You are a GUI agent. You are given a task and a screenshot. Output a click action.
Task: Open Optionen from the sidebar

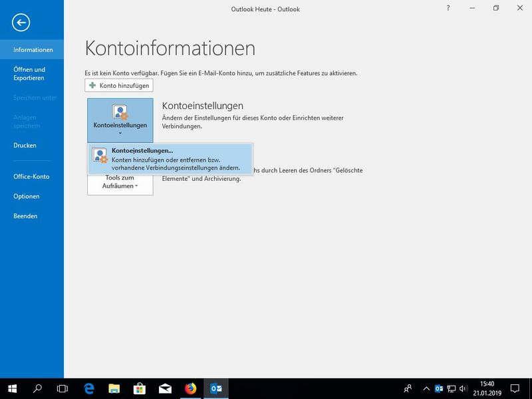click(32, 196)
